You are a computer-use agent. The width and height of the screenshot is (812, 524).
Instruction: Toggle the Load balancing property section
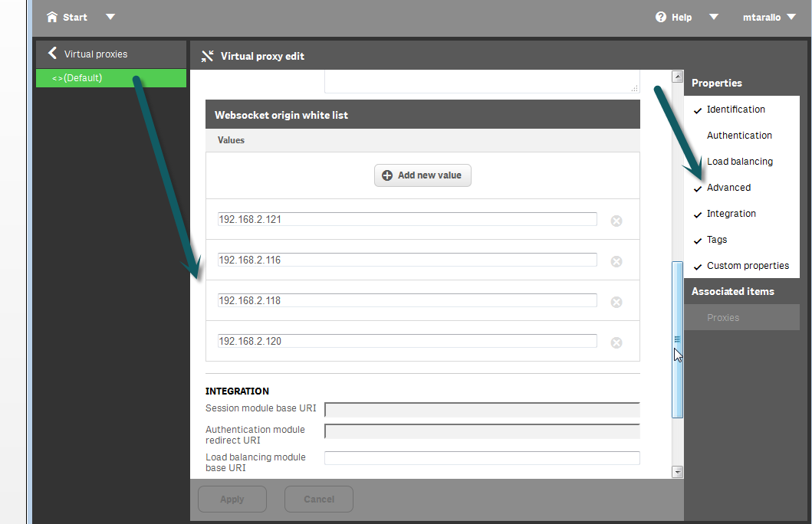741,162
